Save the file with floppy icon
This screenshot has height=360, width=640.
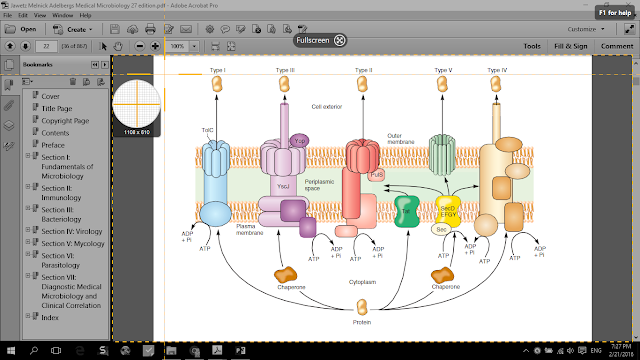pyautogui.click(x=115, y=29)
